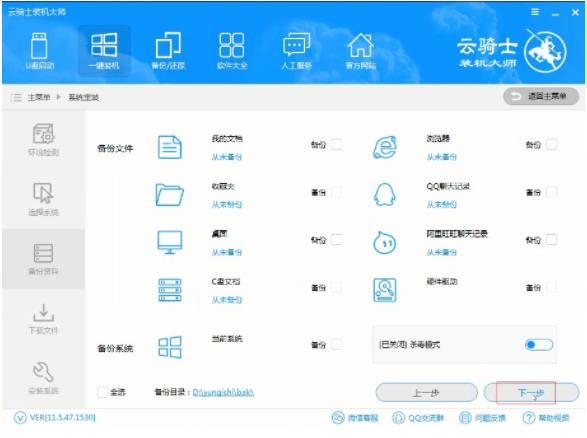Open backup directory link D:\yunqishi\bak\
587x438 pixels.
223,392
